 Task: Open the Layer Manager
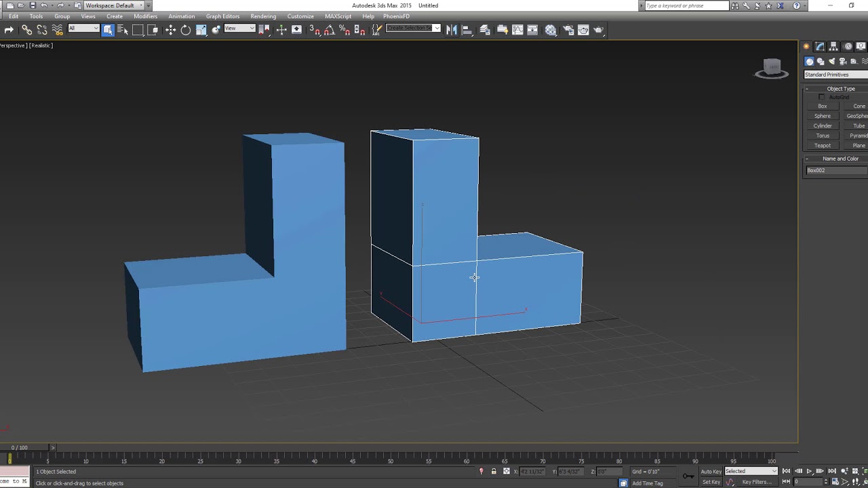click(485, 30)
